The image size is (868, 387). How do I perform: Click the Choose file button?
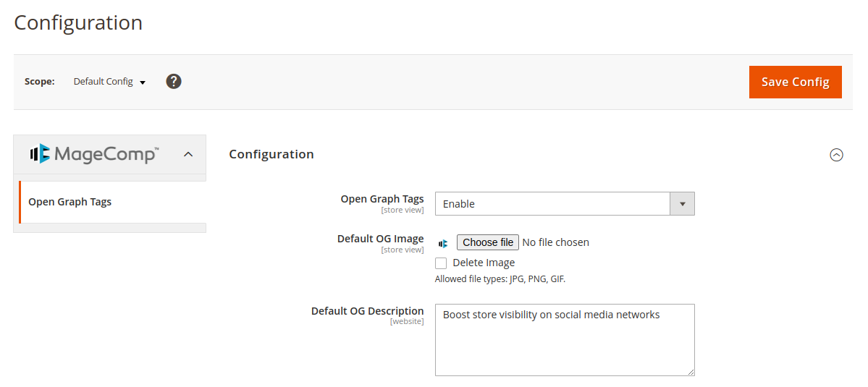click(x=488, y=242)
